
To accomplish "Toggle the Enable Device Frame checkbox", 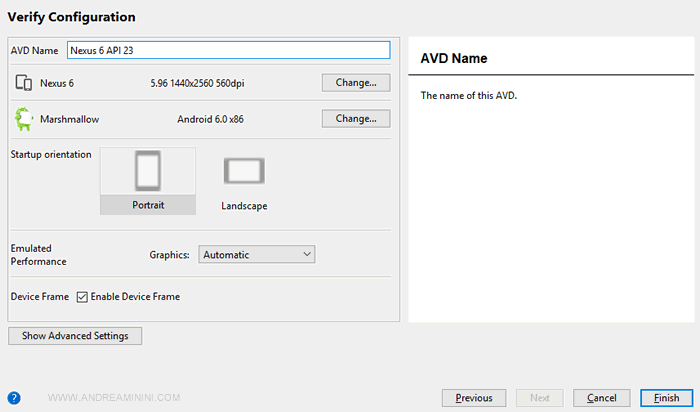I will (x=82, y=297).
